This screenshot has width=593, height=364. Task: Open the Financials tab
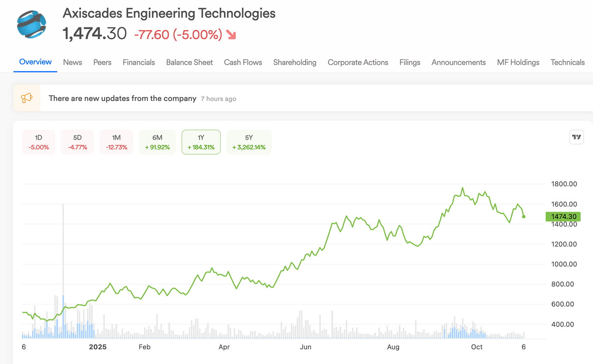click(x=139, y=62)
